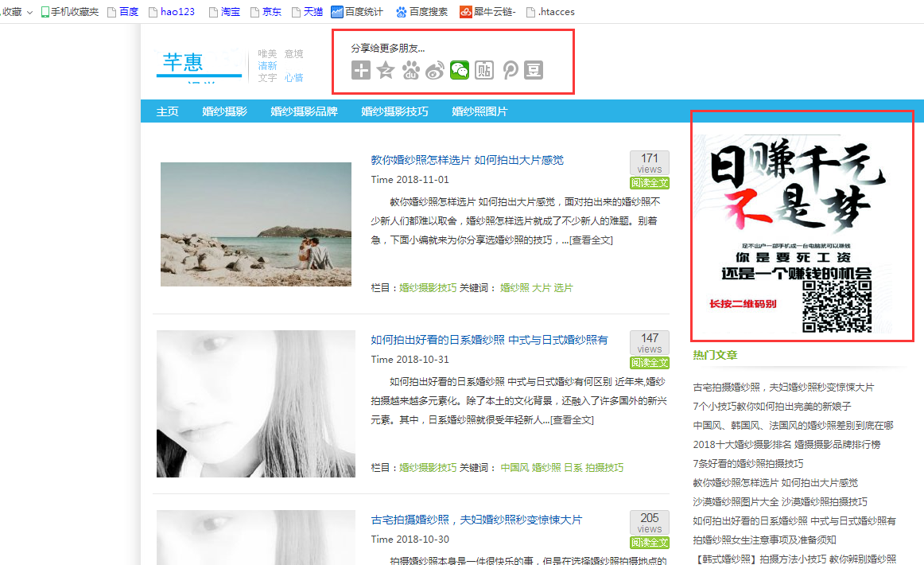
Task: Open 婚纱摄影品牌 navigation menu item
Action: (304, 111)
